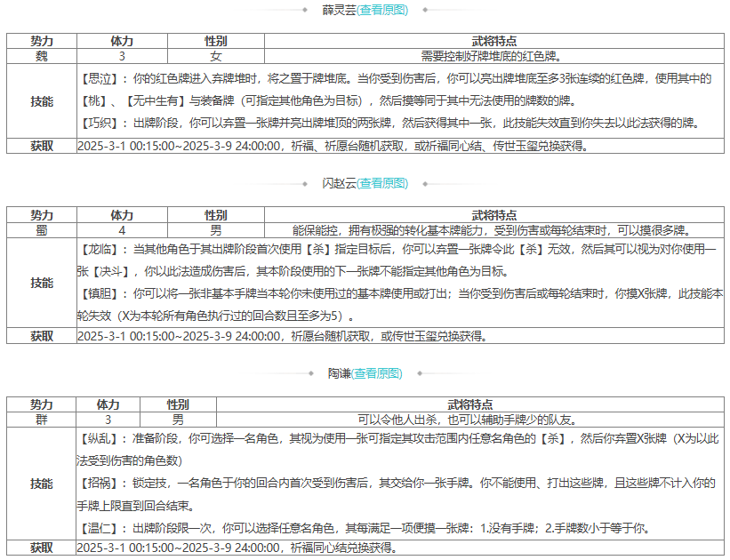This screenshot has width=730, height=560.
Task: Click the 【巧织】 skill description line
Action: point(389,123)
